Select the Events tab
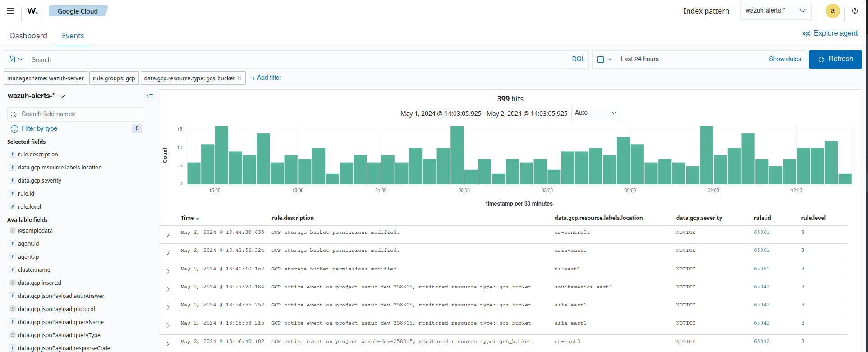The width and height of the screenshot is (868, 352). tap(73, 36)
